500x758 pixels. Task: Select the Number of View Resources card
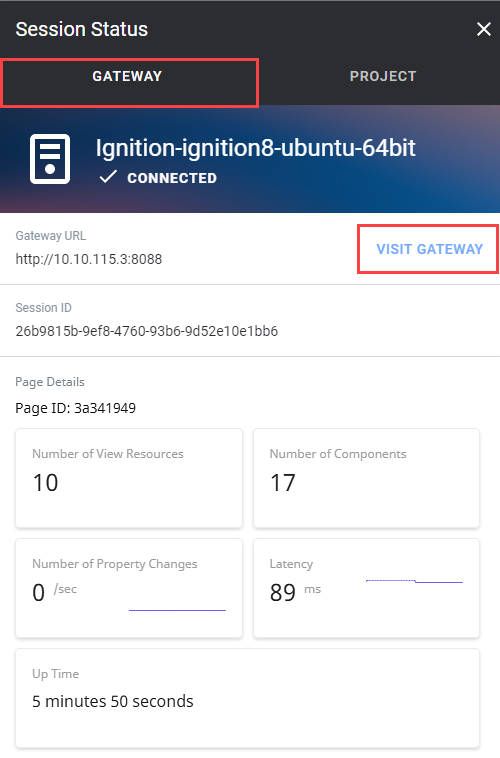coord(129,478)
